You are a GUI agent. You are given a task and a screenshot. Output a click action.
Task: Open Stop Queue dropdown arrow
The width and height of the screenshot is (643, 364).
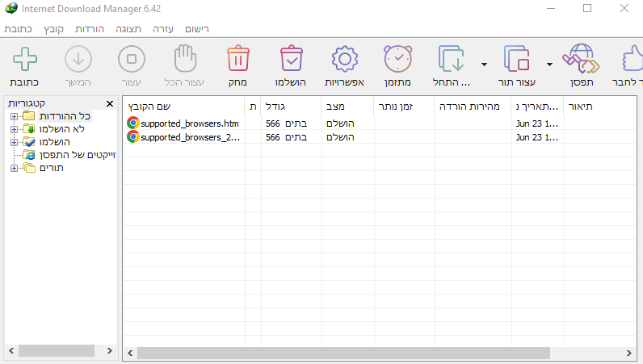[549, 65]
